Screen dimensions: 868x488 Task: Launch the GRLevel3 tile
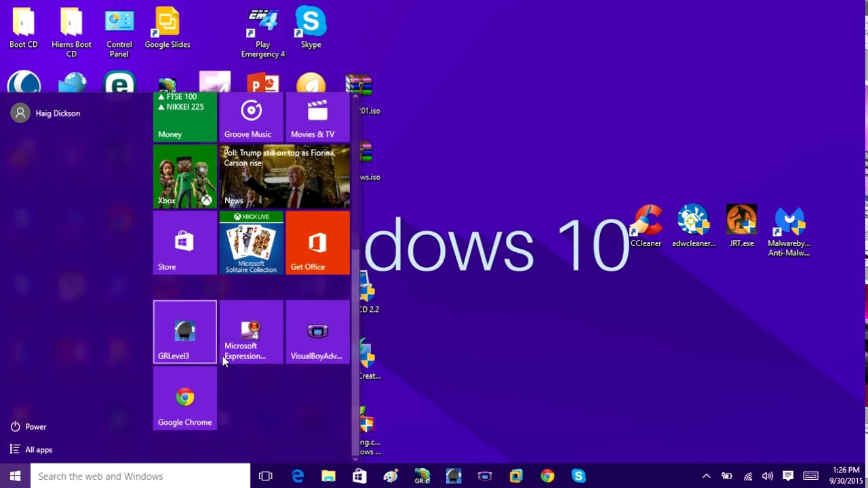point(185,332)
